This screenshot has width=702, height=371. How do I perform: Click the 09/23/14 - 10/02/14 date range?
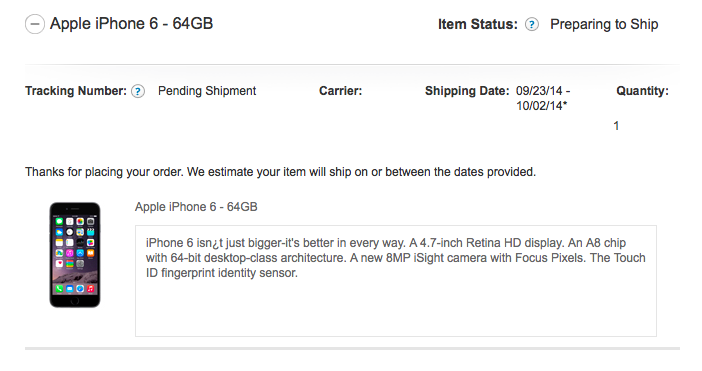(x=543, y=98)
